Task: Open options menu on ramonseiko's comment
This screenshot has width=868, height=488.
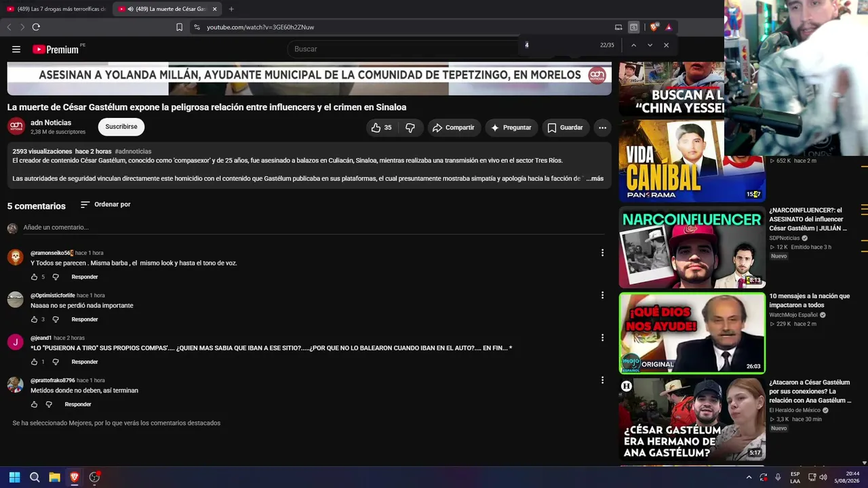Action: click(x=602, y=253)
